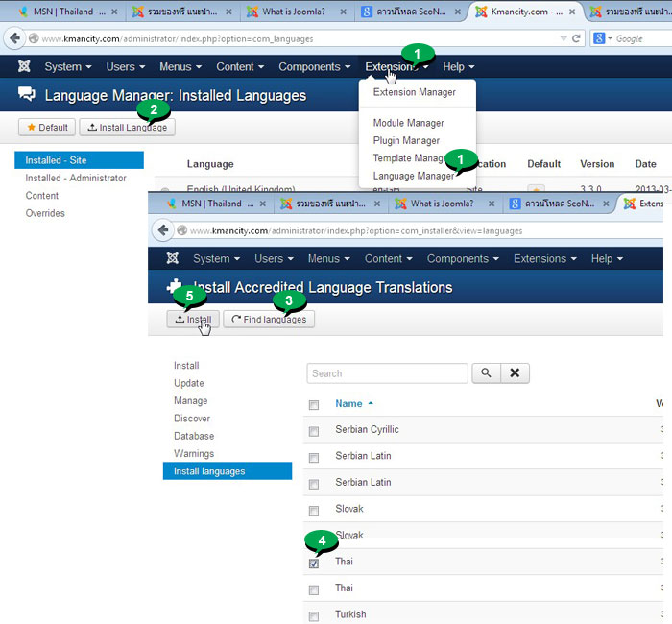Image resolution: width=672 pixels, height=624 pixels.
Task: Click the Install Language button
Action: 128,128
